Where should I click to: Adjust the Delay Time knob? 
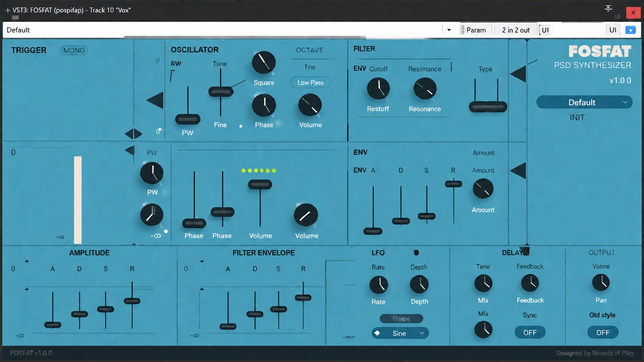point(483,284)
